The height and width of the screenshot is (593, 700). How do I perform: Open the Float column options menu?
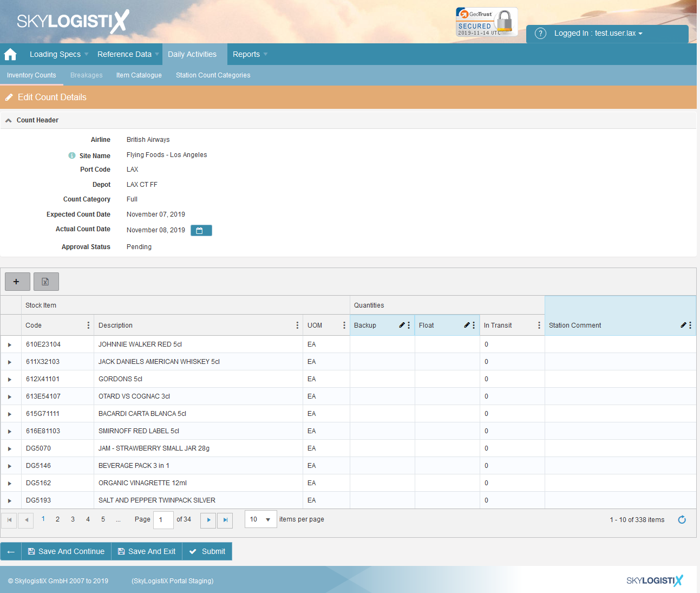coord(474,325)
